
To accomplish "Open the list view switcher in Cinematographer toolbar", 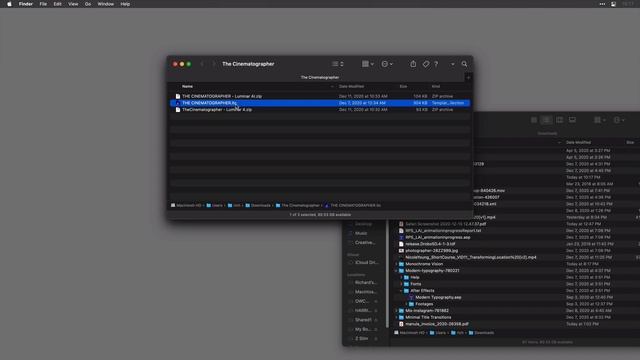I will click(x=337, y=64).
